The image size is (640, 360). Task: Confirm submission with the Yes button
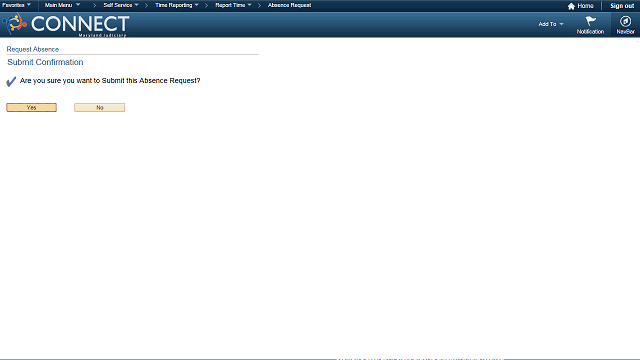[31, 107]
